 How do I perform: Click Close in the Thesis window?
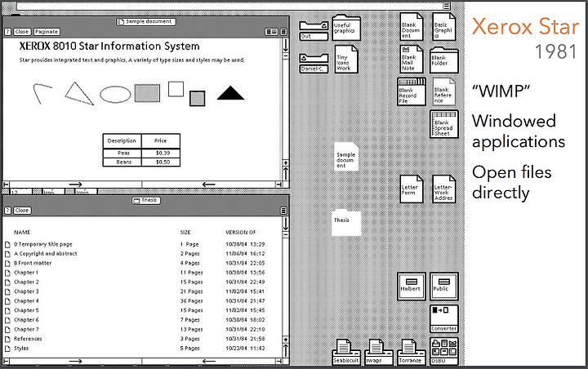click(22, 211)
